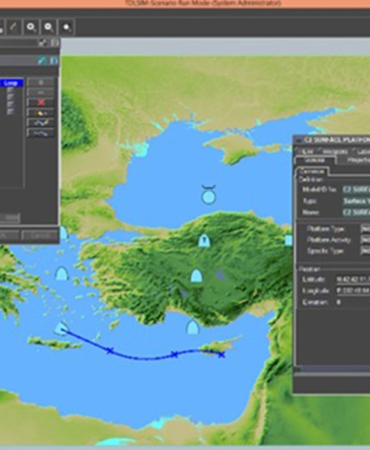Switch to the General tab in platform window
The height and width of the screenshot is (450, 370).
[315, 160]
